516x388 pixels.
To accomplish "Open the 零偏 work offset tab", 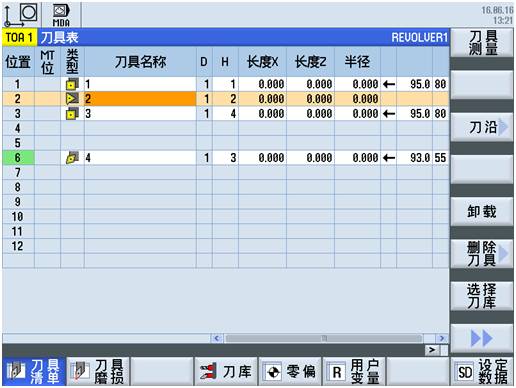I will [x=290, y=372].
